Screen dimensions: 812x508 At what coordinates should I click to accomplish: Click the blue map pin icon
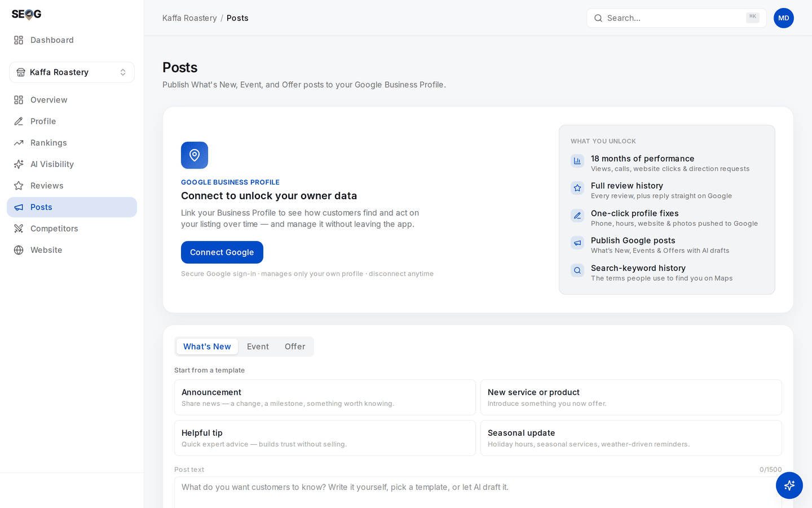point(195,155)
